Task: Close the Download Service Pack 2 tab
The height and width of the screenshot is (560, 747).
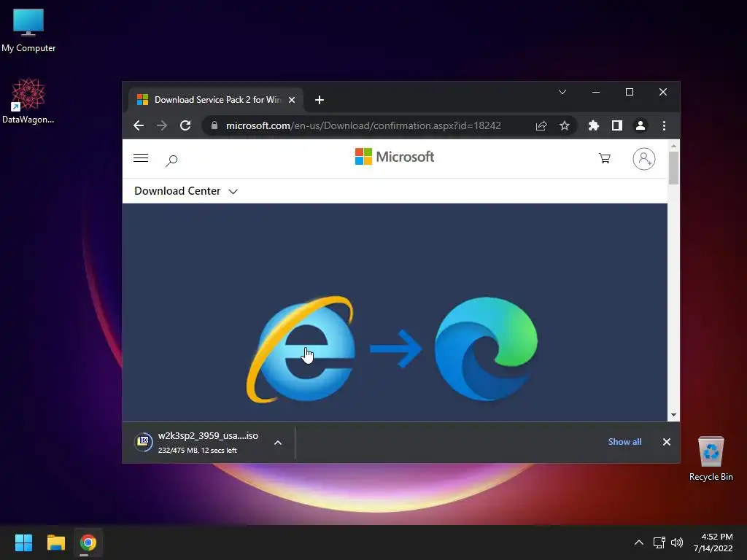Action: [x=292, y=100]
